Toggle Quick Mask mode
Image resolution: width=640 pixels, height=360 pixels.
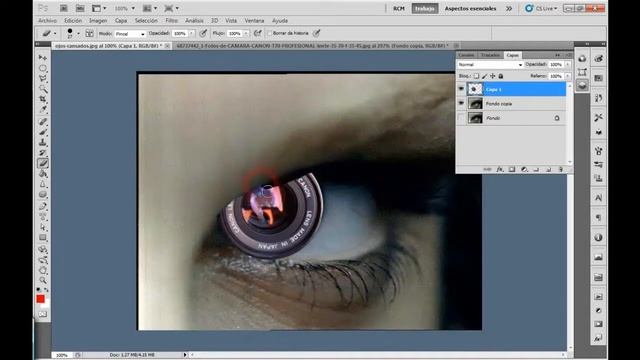pyautogui.click(x=42, y=314)
